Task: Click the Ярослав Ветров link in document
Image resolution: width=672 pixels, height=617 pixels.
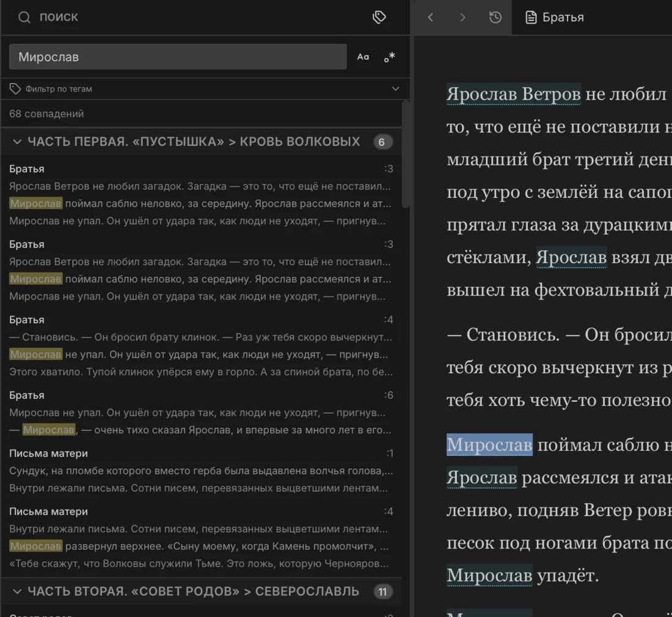Action: pyautogui.click(x=513, y=94)
